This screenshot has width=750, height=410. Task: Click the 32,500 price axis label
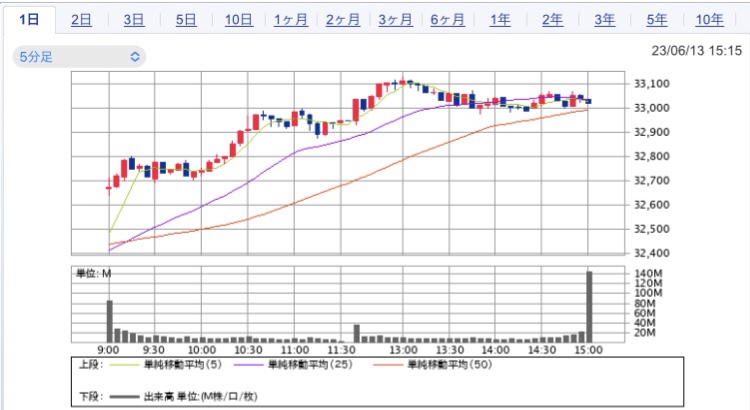[x=651, y=229]
